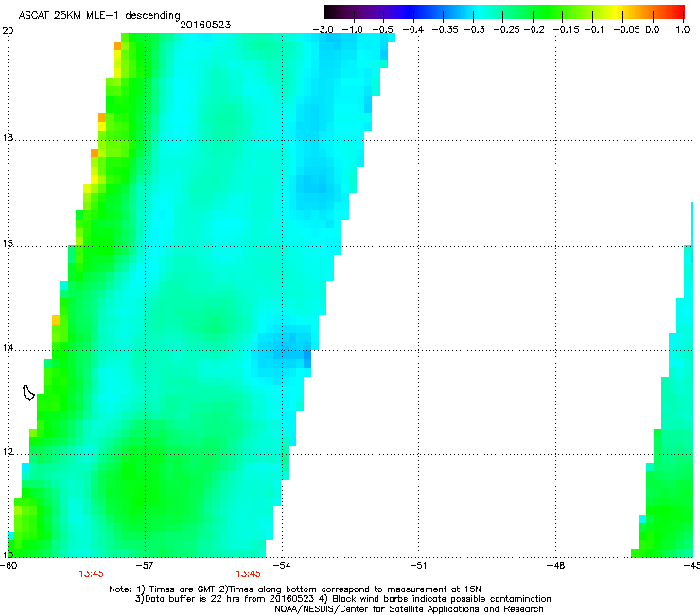Click the longitude label '-54'
The image size is (700, 615).
pyautogui.click(x=282, y=565)
